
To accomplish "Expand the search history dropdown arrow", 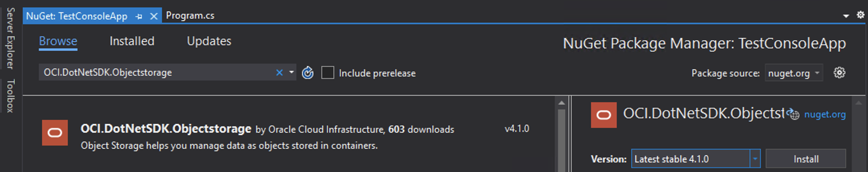I will pos(291,73).
